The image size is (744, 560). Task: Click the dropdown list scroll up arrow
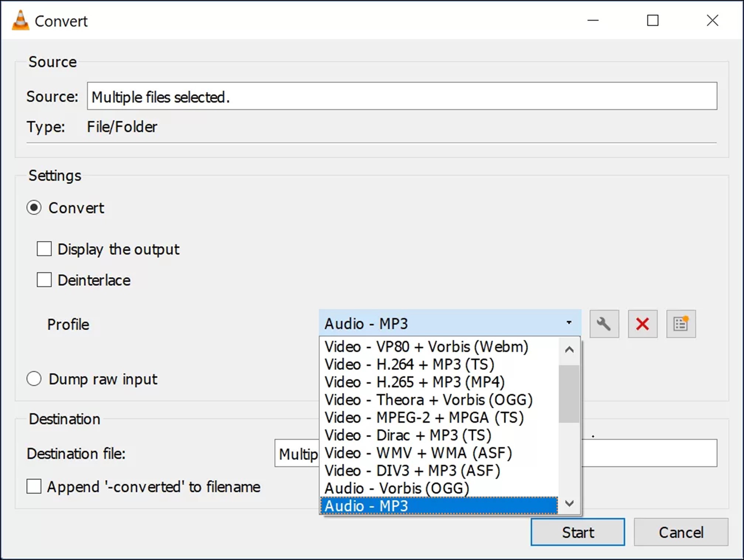click(569, 349)
